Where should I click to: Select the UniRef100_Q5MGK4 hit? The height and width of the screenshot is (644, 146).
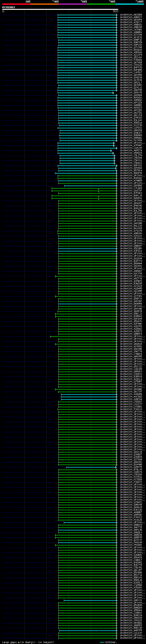tap(131, 610)
